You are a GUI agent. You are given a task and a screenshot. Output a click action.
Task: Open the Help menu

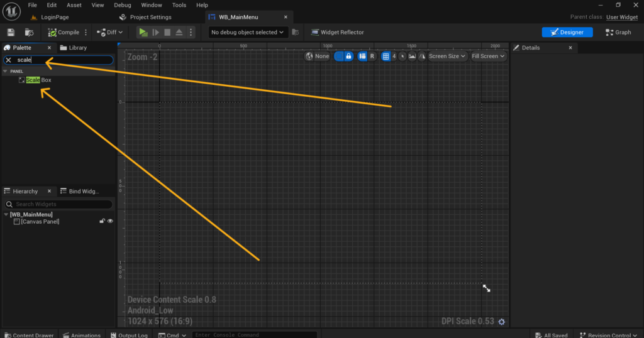[x=202, y=5]
